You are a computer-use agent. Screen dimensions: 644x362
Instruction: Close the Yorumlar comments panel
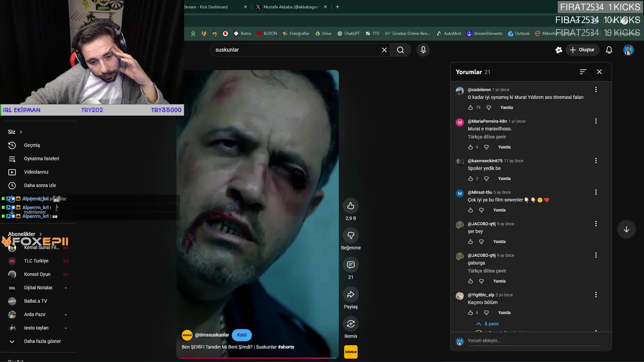pos(599,72)
